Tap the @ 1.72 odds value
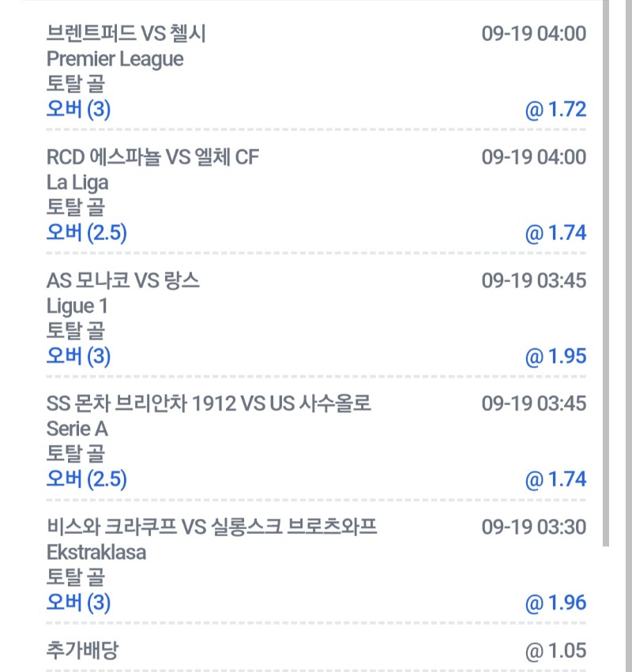This screenshot has height=672, width=632. coord(555,110)
